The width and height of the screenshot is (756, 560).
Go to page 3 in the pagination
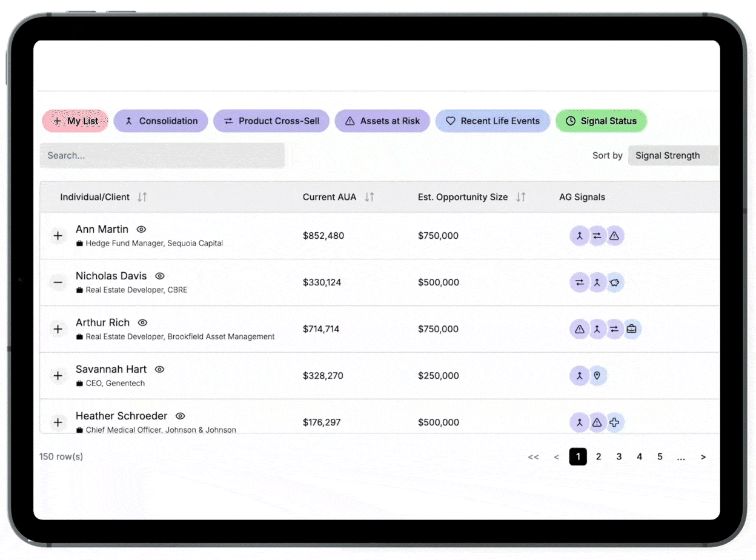(618, 457)
